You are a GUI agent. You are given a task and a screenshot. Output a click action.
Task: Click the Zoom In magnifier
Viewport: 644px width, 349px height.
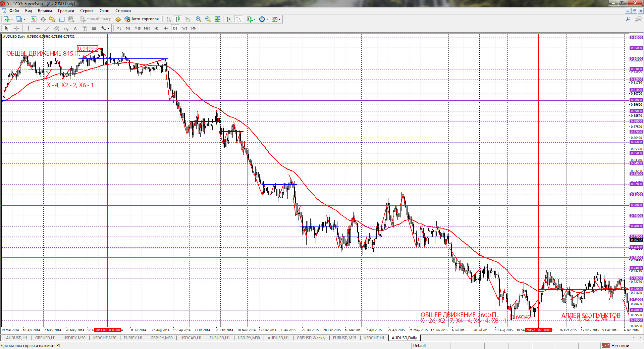pos(199,19)
